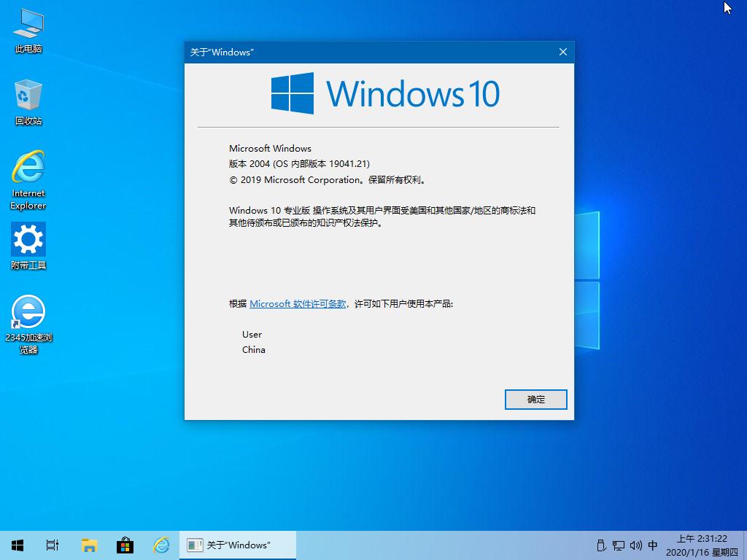Switch the 中 input method indicator
The height and width of the screenshot is (560, 747).
pos(653,545)
